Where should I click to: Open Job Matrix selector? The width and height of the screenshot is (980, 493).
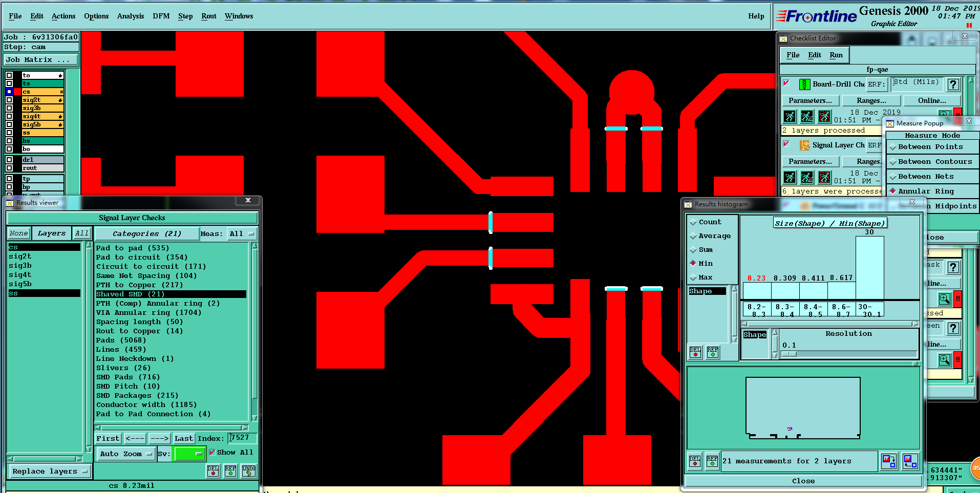pos(41,60)
